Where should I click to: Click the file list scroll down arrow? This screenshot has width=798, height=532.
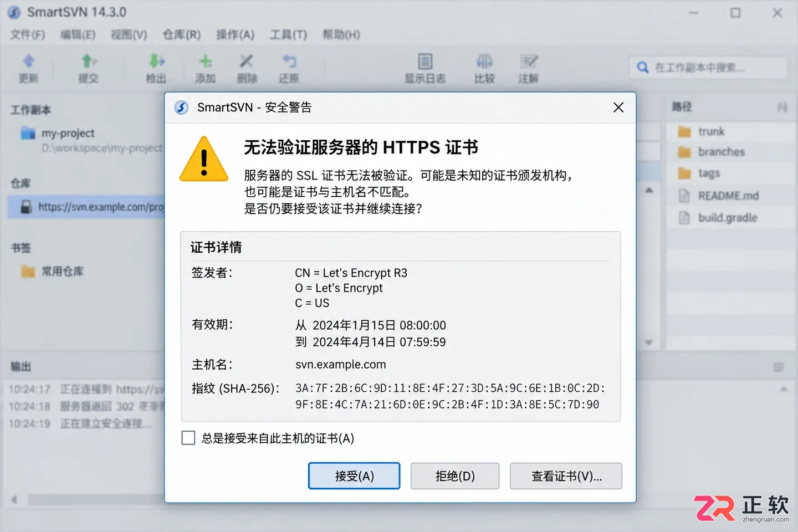(649, 342)
